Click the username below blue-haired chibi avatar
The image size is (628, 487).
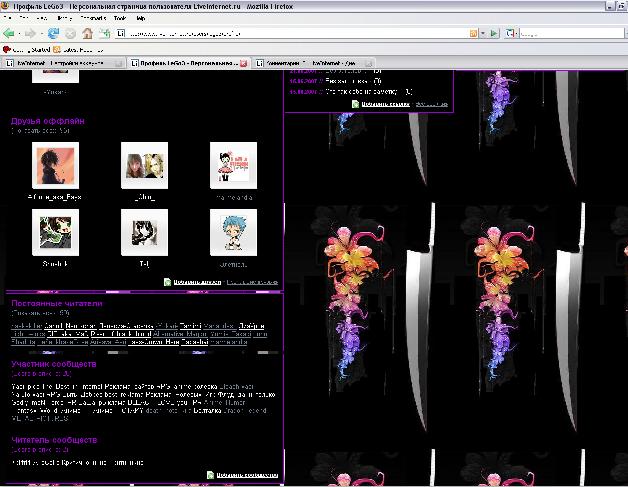[233, 264]
